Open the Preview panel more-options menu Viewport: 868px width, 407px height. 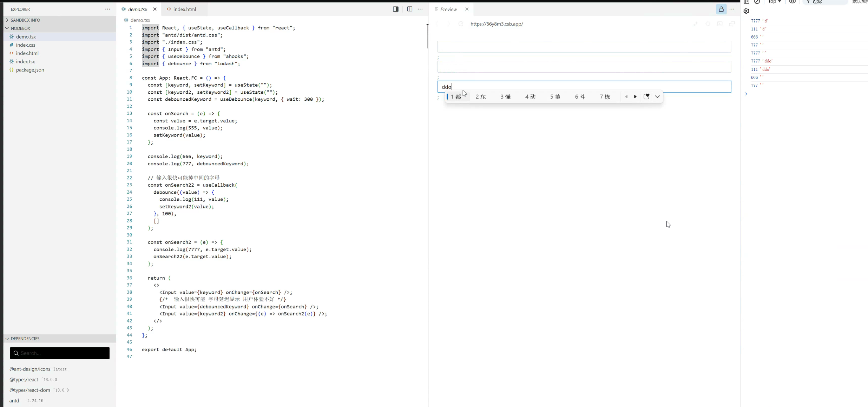732,9
